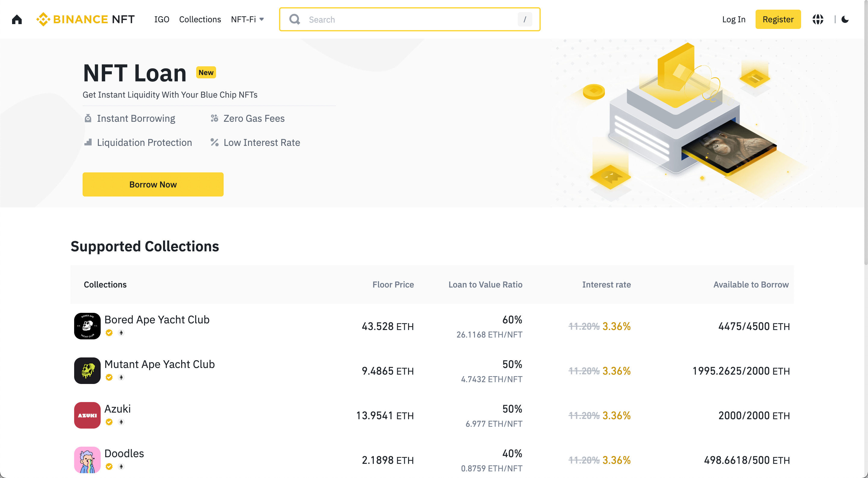
Task: Click the Log In link
Action: [x=734, y=19]
